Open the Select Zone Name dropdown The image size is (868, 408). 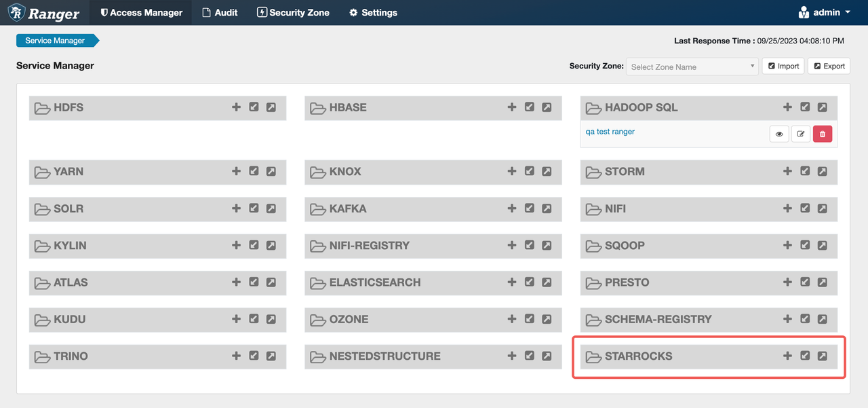tap(692, 67)
